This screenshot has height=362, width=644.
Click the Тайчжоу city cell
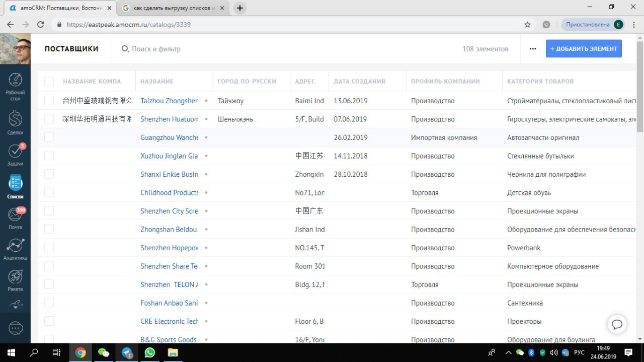click(x=230, y=101)
